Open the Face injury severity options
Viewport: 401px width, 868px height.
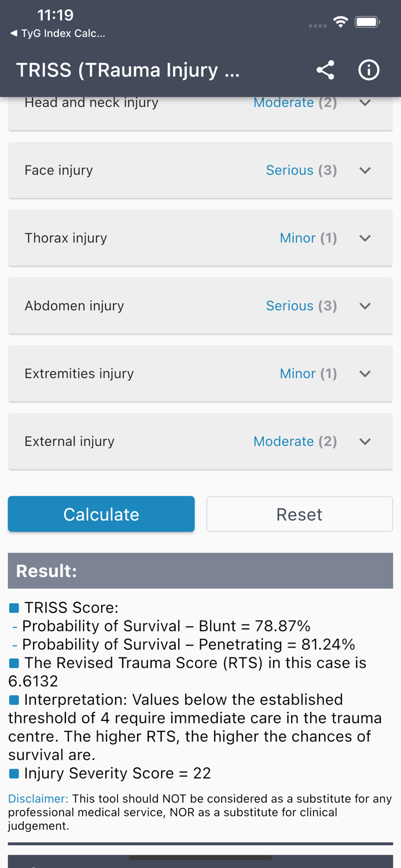click(365, 170)
